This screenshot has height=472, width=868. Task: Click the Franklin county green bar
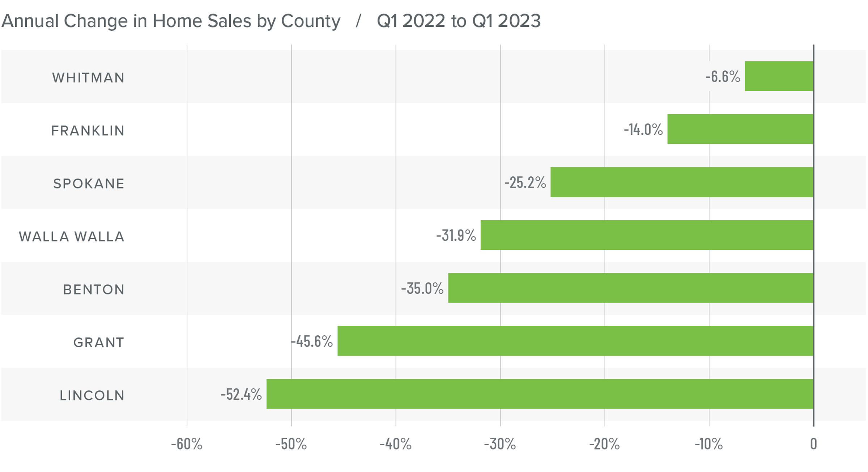(x=740, y=129)
